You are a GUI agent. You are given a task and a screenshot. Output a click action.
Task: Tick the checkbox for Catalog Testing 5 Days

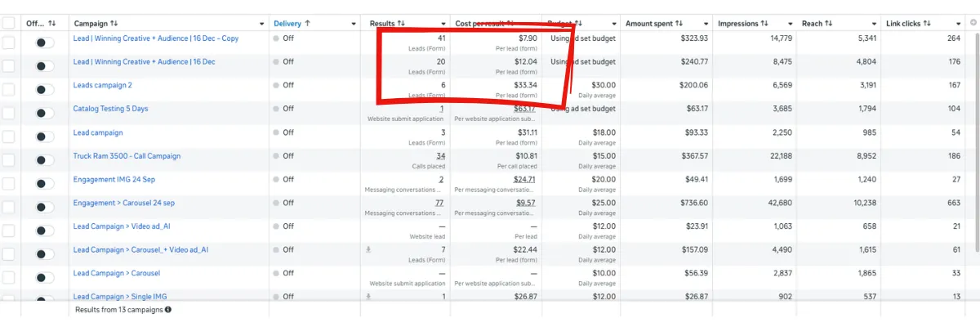click(x=9, y=113)
